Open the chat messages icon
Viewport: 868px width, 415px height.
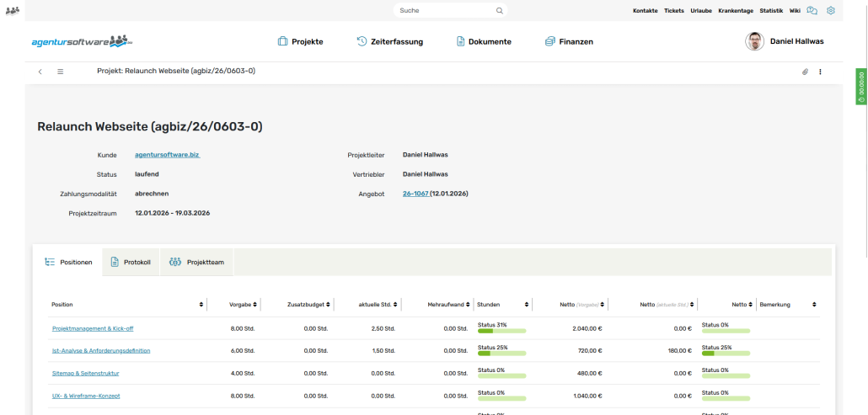pos(812,11)
